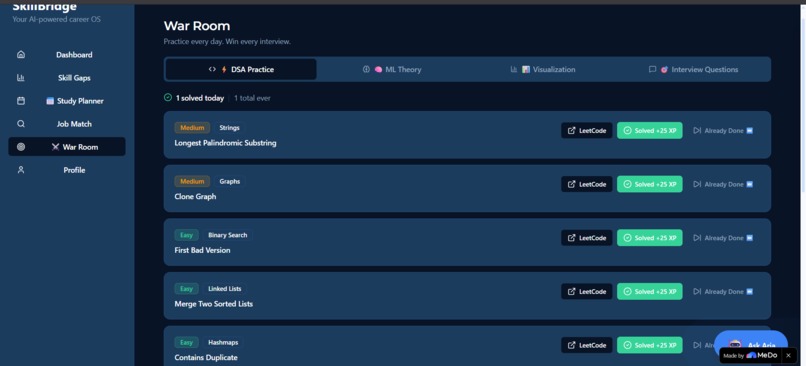806x366 pixels.
Task: Select the War Room target icon
Action: (21, 147)
